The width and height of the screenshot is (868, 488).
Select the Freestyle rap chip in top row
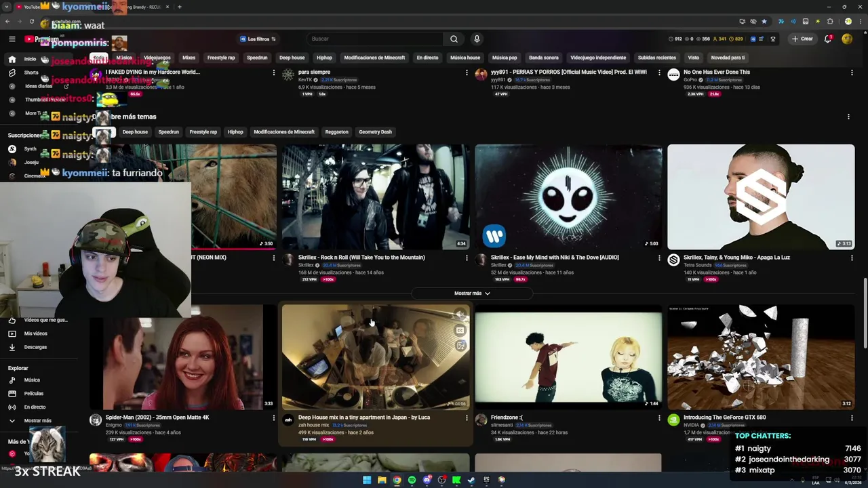[221, 58]
